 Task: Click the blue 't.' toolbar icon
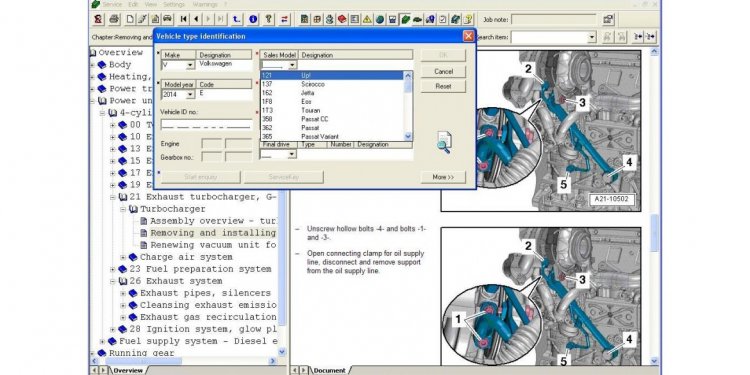[x=236, y=19]
